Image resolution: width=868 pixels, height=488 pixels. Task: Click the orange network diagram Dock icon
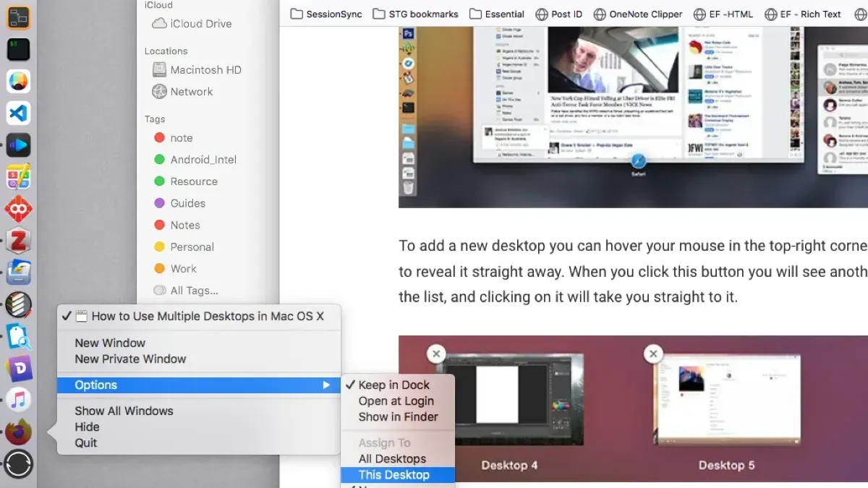[x=18, y=17]
